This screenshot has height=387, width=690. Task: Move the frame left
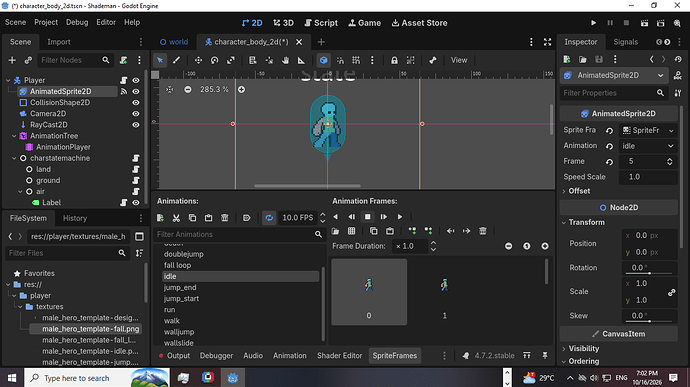pyautogui.click(x=450, y=231)
